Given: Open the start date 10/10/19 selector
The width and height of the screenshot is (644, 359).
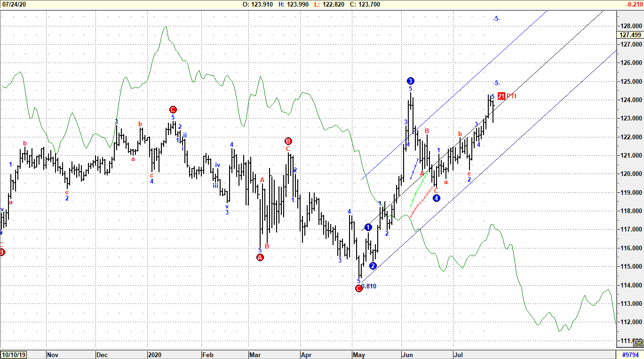Looking at the screenshot, I should pos(13,355).
